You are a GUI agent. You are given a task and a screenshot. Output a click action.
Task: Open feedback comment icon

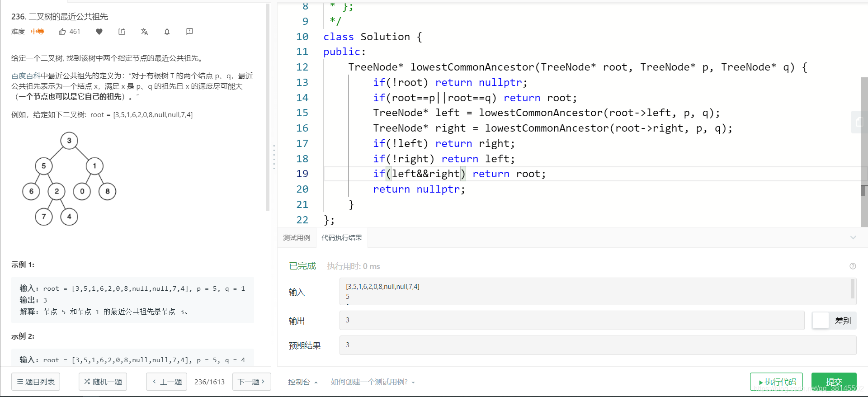189,32
